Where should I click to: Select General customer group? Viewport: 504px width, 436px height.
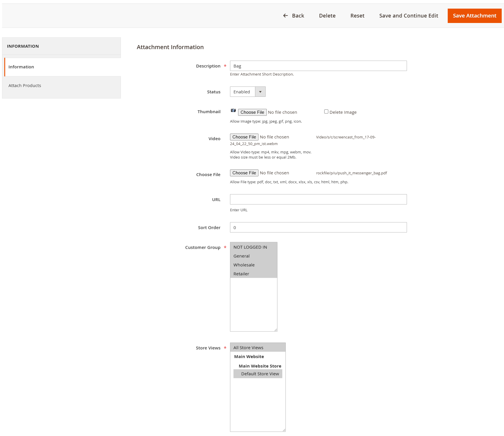click(254, 256)
